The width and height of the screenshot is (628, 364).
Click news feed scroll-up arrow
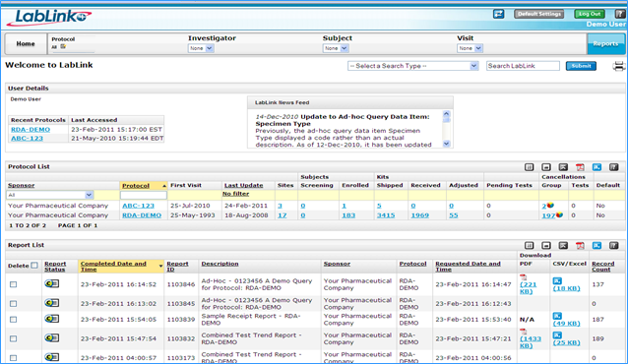coord(447,114)
